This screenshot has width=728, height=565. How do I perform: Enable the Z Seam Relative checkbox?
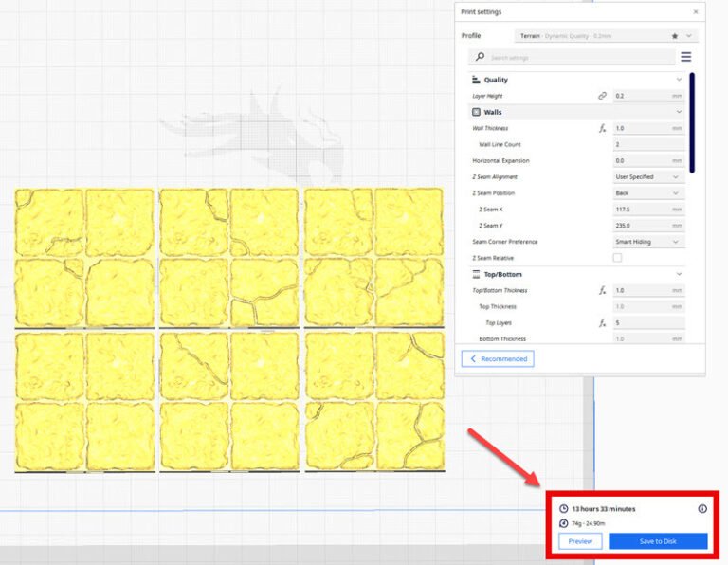coord(618,258)
